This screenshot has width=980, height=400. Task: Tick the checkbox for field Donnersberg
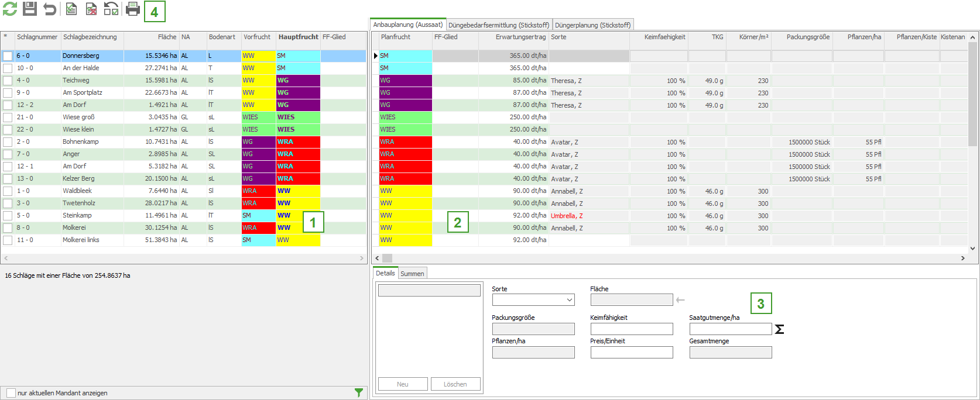[x=8, y=56]
